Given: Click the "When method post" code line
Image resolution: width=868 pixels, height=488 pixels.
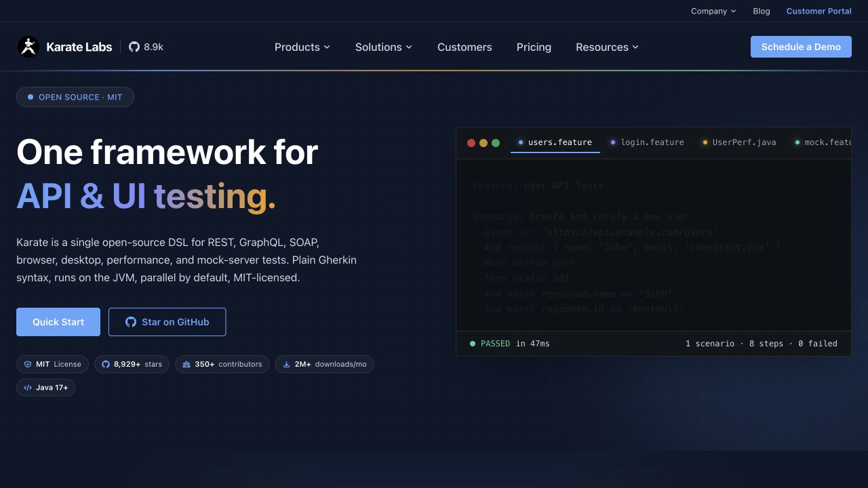Looking at the screenshot, I should click(x=530, y=263).
